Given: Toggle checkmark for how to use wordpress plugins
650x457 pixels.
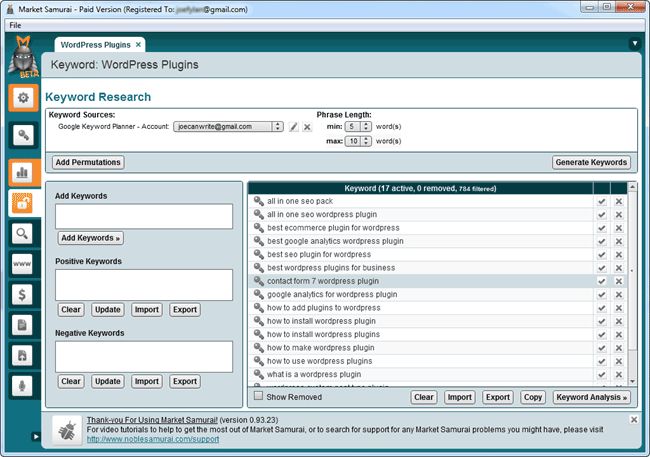Looking at the screenshot, I should pos(601,361).
